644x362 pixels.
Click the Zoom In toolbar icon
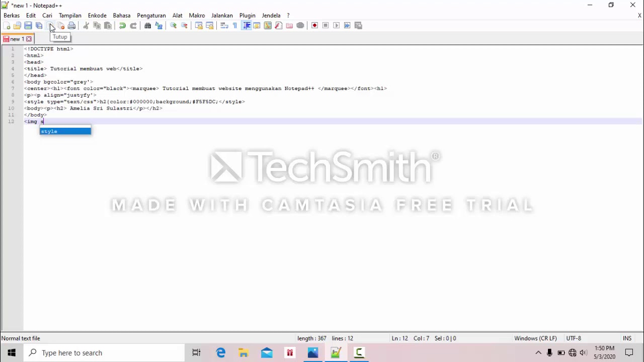point(174,26)
